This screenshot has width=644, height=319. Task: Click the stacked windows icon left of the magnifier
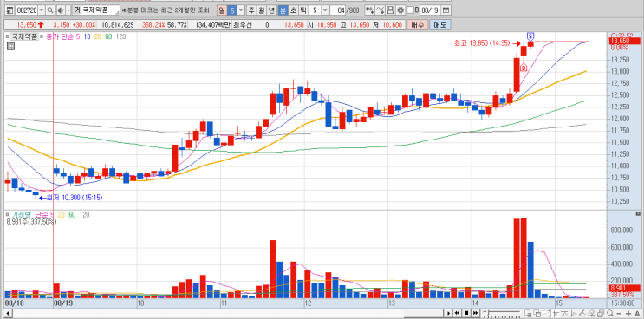coord(601,313)
